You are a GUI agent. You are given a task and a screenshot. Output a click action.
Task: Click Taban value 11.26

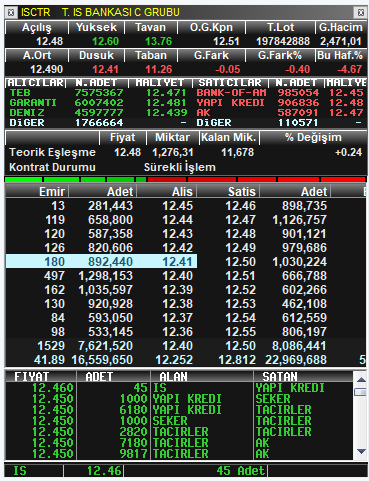pos(159,69)
